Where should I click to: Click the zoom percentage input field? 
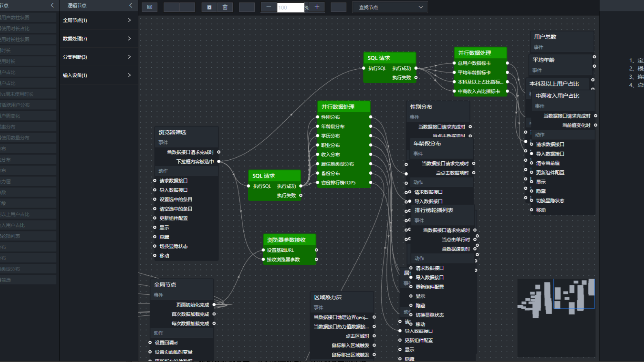click(290, 7)
